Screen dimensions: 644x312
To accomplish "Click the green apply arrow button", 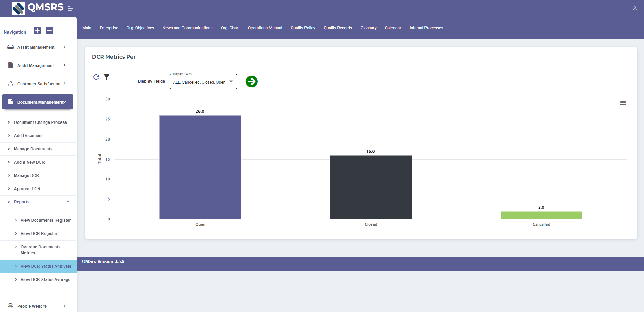I will tap(251, 81).
